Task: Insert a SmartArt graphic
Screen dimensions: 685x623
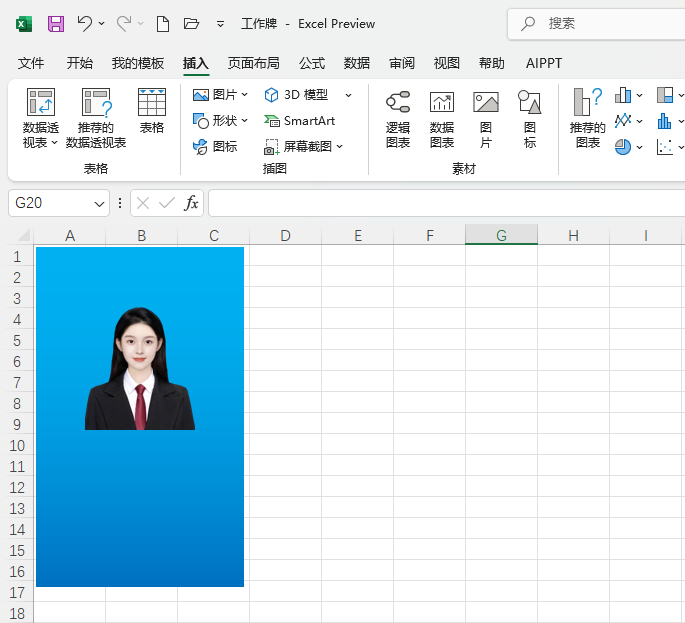Action: coord(299,121)
